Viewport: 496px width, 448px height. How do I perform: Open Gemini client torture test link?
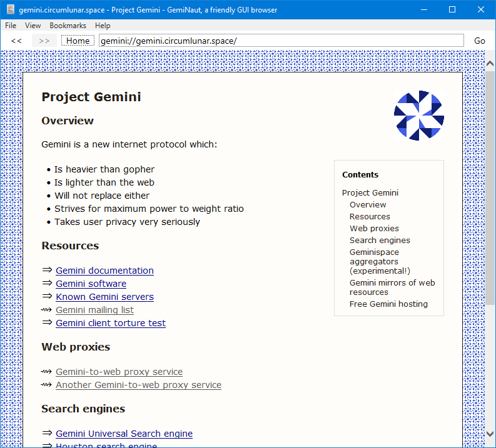(x=111, y=323)
